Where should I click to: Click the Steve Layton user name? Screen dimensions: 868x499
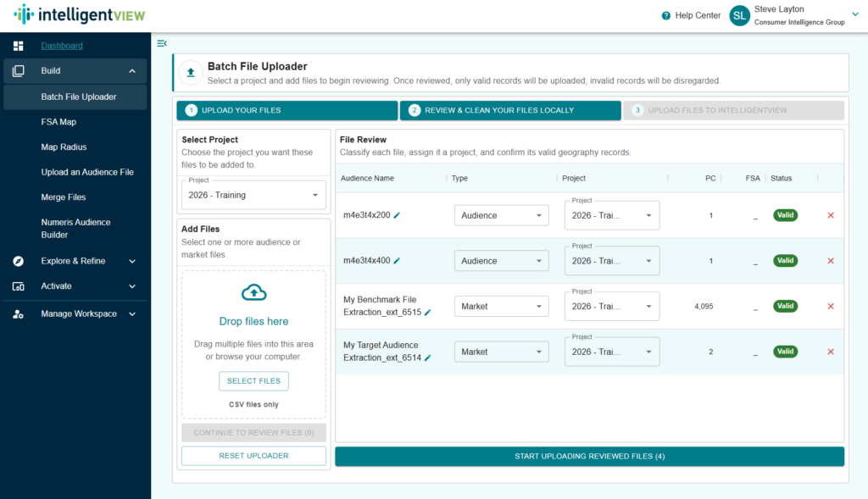pyautogui.click(x=779, y=8)
